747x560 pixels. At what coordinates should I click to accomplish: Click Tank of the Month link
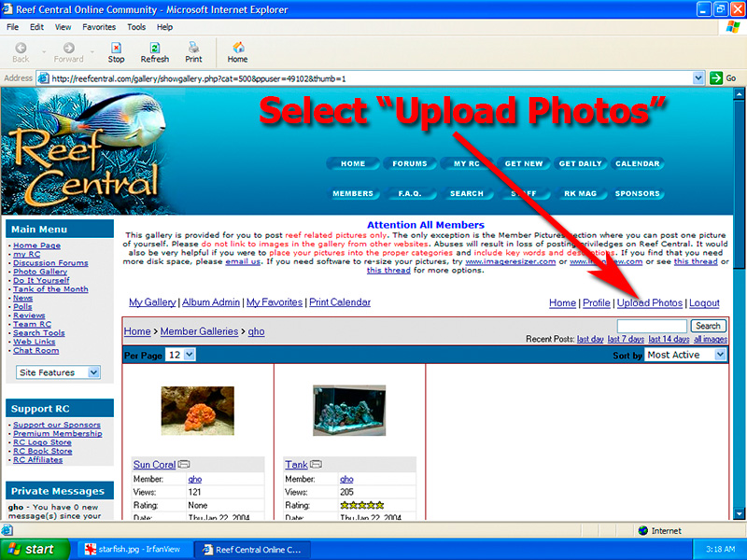pos(50,289)
